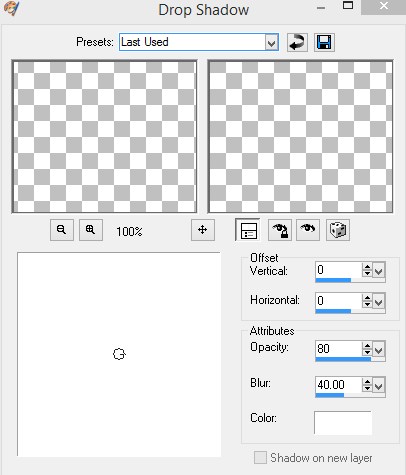Minimize the Drop Shadow dialog
Viewport: 406px width, 475px height.
click(321, 7)
